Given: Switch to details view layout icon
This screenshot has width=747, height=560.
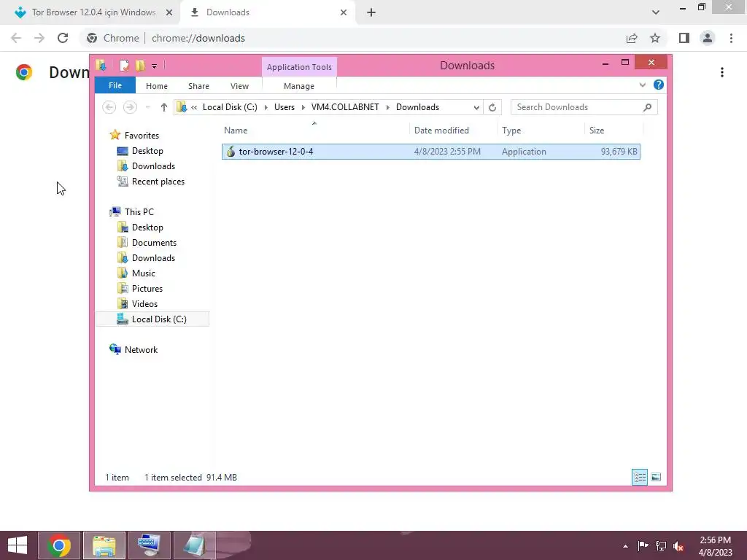Looking at the screenshot, I should point(639,477).
